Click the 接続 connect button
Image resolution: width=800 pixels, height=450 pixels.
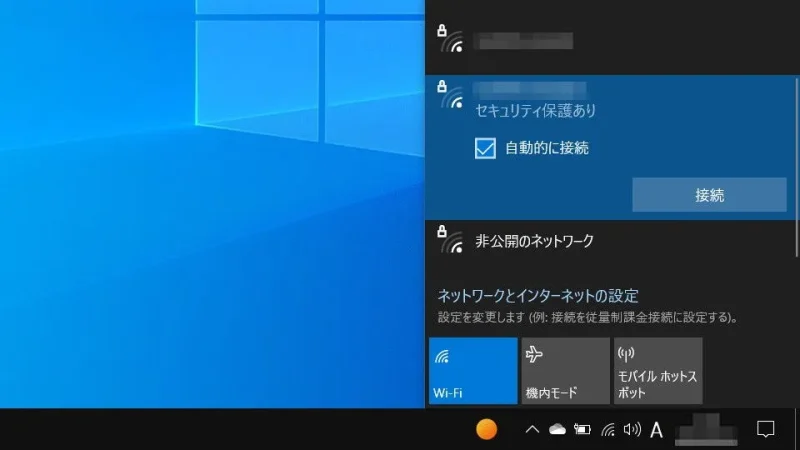pos(709,195)
